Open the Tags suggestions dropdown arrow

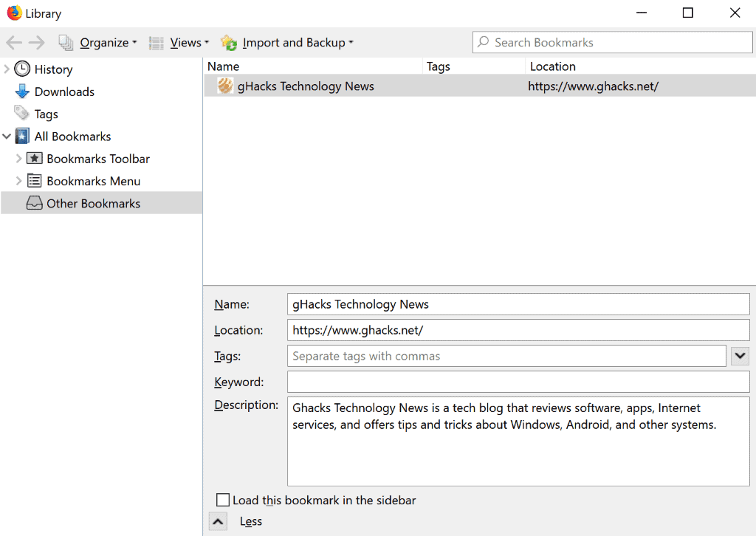pyautogui.click(x=740, y=356)
